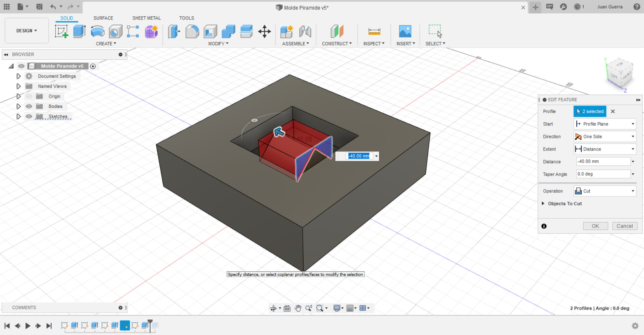Toggle visibility of Bodies folder
This screenshot has height=335, width=644.
click(29, 106)
